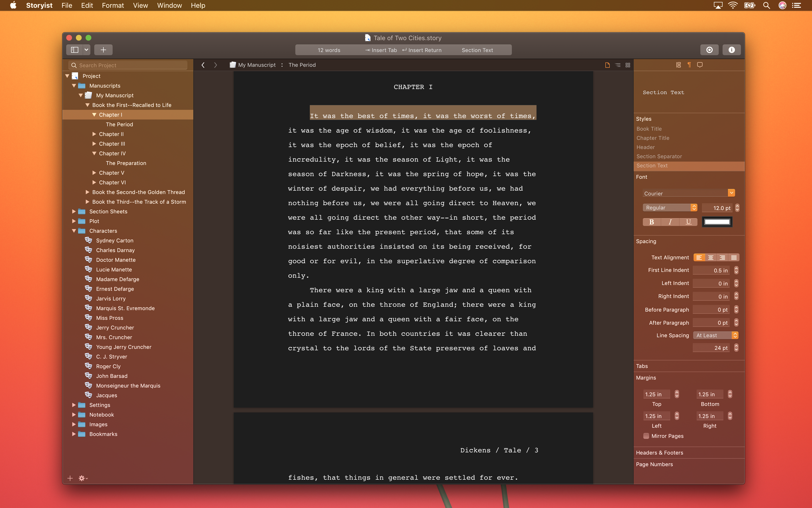
Task: Open the document inspector tab icon
Action: (678, 65)
